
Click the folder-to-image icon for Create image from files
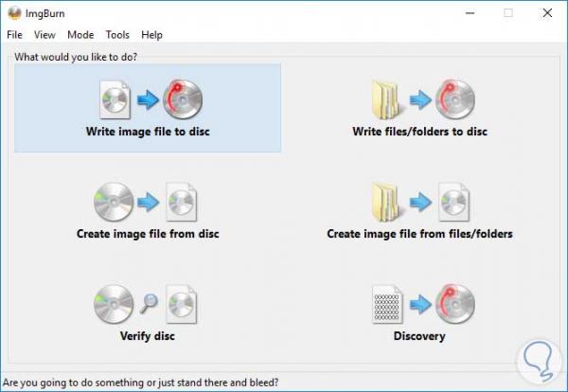(x=420, y=202)
